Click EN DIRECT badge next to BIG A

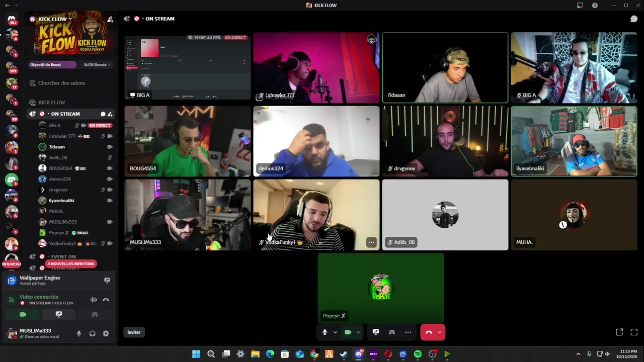coord(100,125)
